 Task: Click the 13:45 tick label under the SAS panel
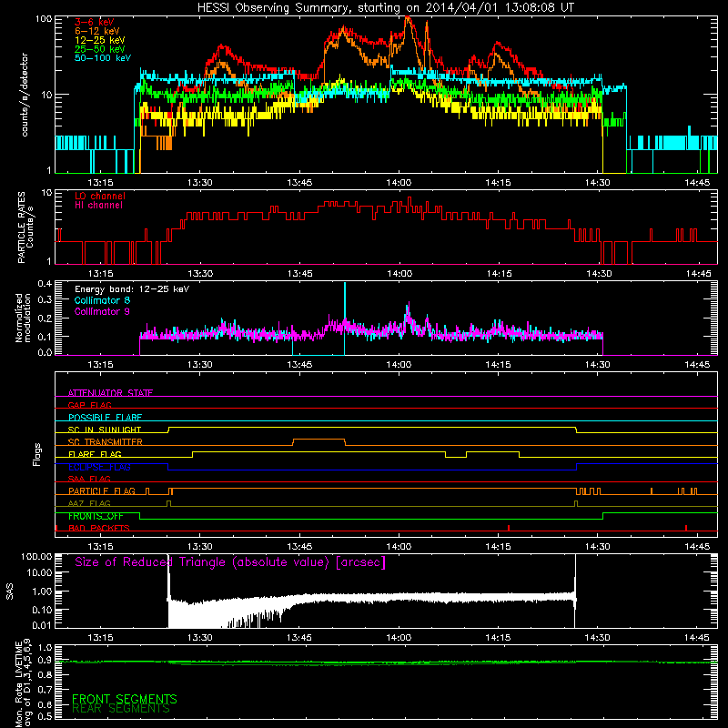pyautogui.click(x=299, y=638)
